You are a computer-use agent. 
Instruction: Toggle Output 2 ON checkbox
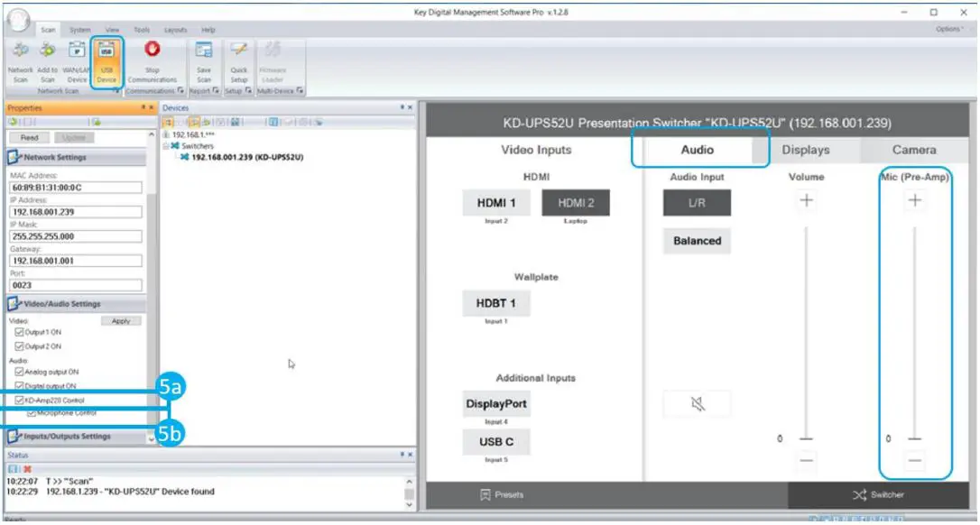coord(19,346)
